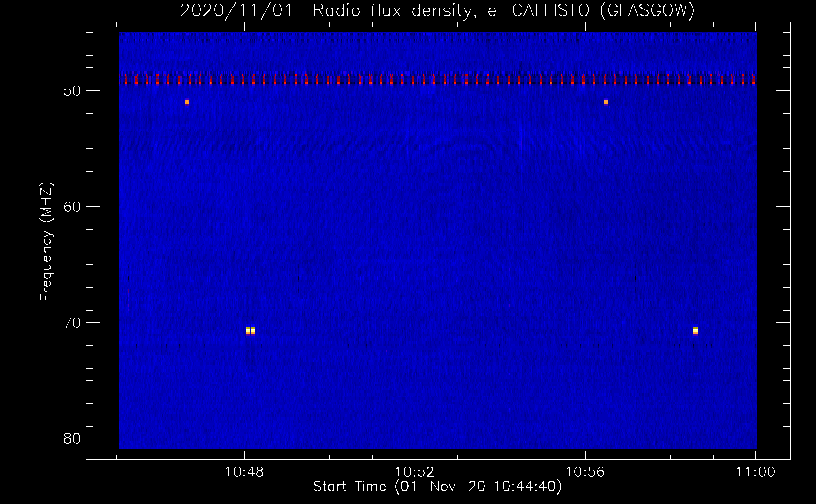Click the 10:52 time axis label
Image resolution: width=816 pixels, height=504 pixels.
tap(415, 472)
